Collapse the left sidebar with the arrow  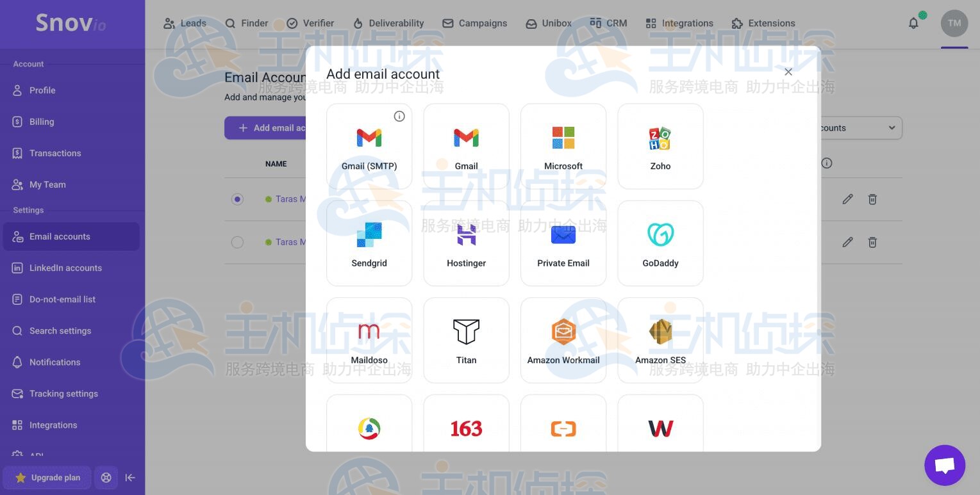(130, 477)
